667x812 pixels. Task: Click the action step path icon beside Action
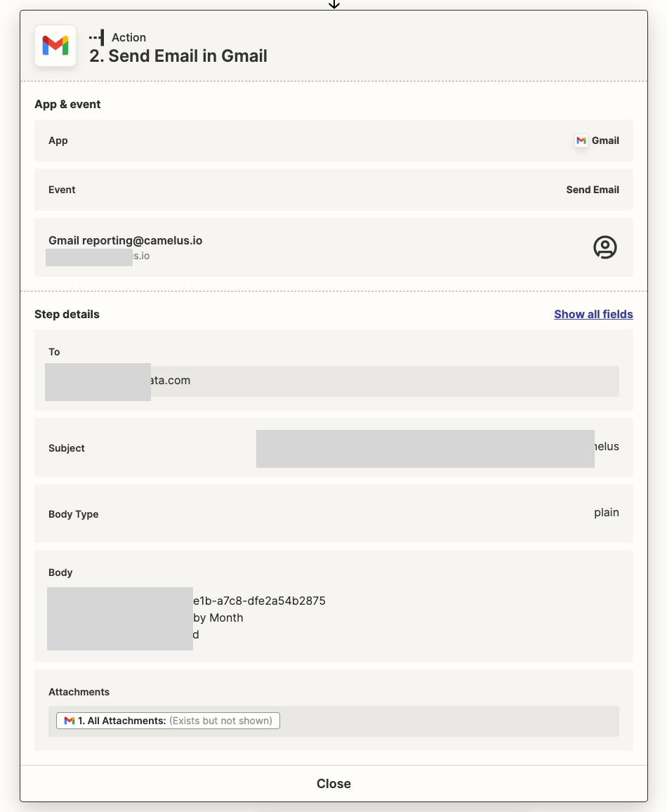(x=97, y=37)
